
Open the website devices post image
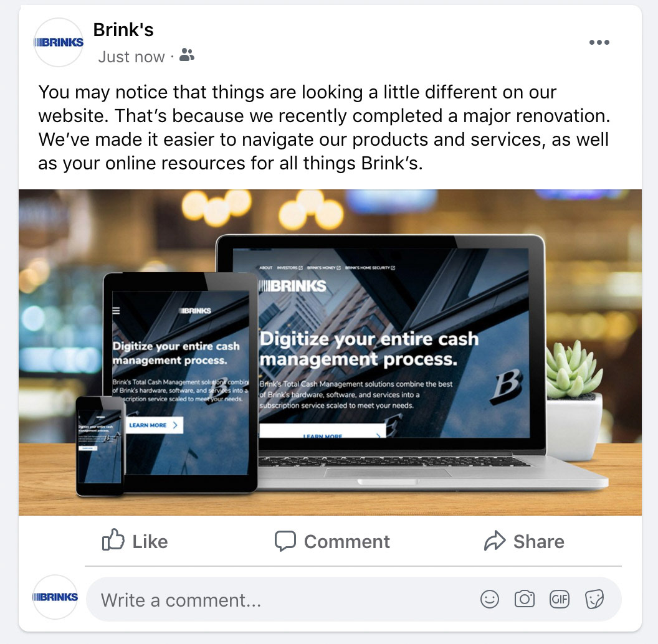(x=330, y=353)
